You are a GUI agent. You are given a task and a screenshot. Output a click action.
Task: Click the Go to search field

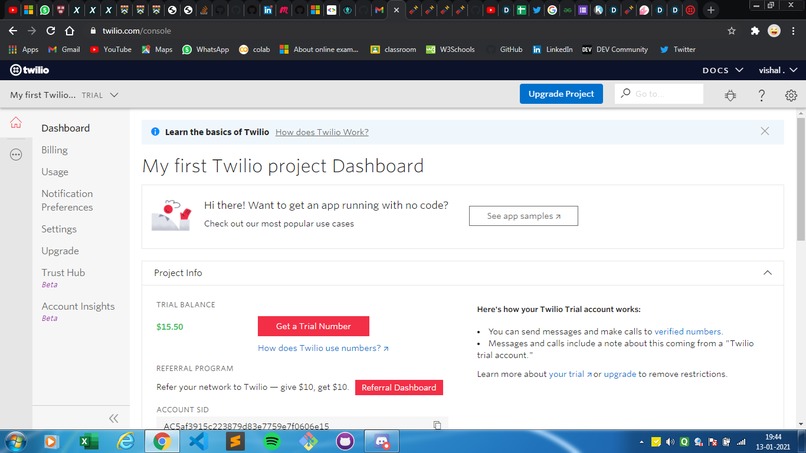coord(659,94)
